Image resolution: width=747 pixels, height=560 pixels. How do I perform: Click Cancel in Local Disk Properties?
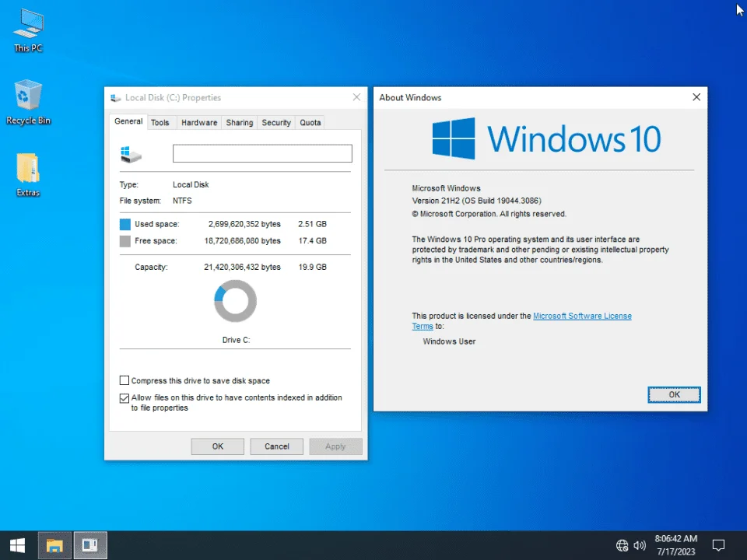tap(277, 446)
